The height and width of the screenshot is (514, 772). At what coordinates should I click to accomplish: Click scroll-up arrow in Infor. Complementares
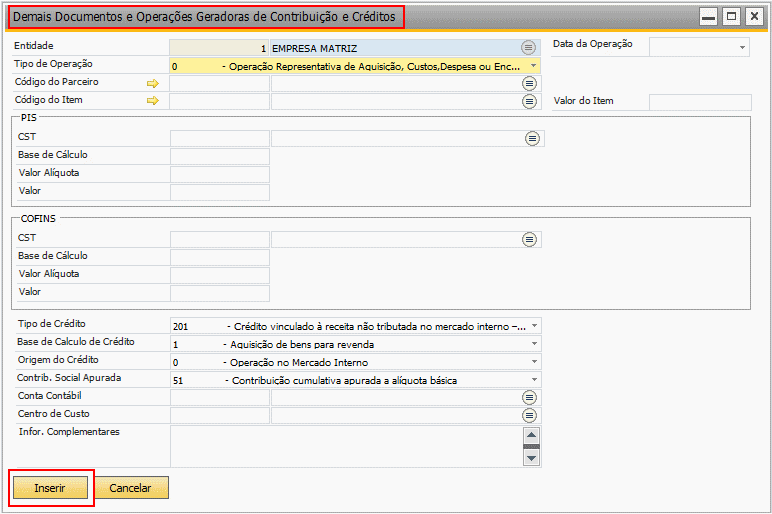(531, 435)
